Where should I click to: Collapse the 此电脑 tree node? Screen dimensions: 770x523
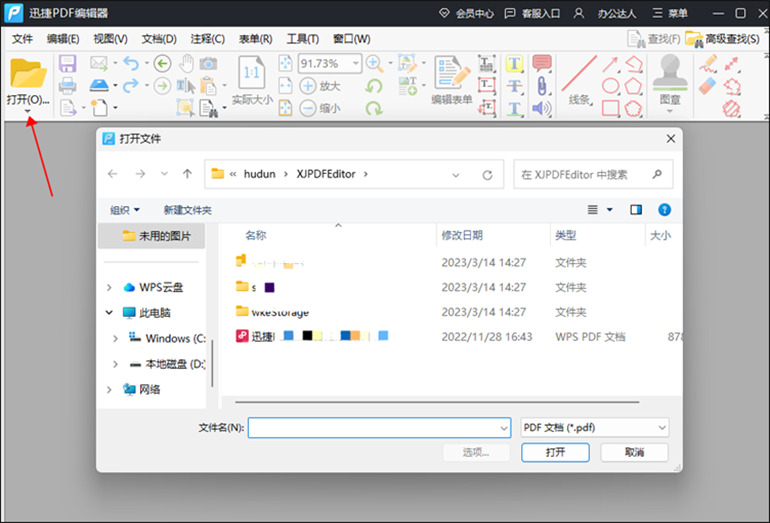[x=109, y=312]
